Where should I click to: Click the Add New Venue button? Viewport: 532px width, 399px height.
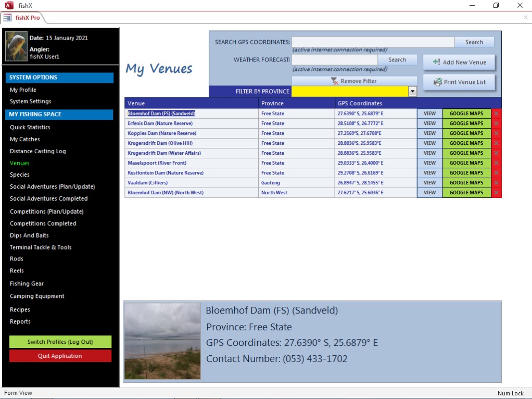pos(459,63)
